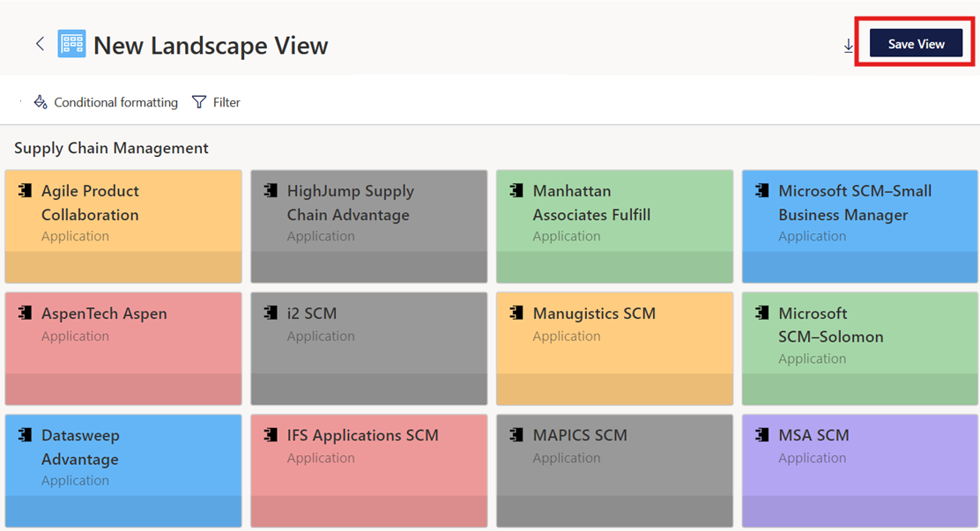Select the MAPICS SCM card
Screen dimensions: 980x531
tap(614, 471)
